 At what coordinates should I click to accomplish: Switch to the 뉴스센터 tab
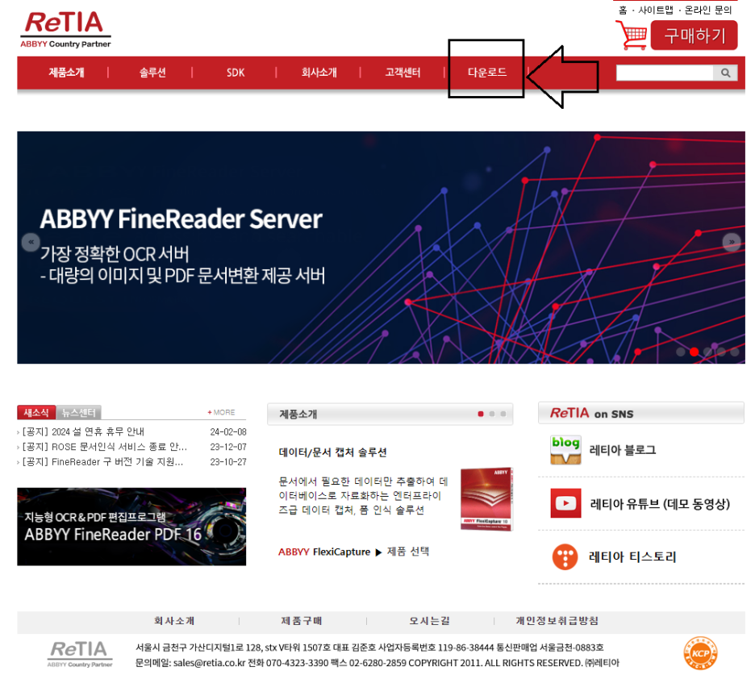tap(78, 413)
